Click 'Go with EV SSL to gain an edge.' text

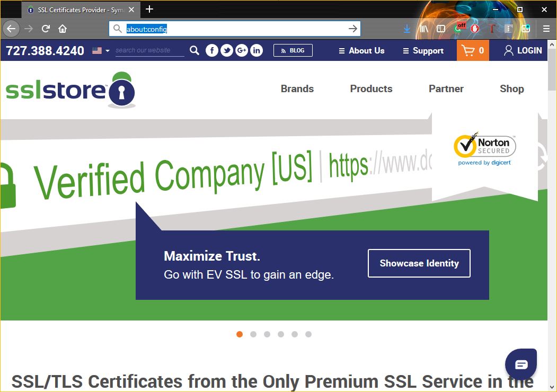(x=249, y=275)
